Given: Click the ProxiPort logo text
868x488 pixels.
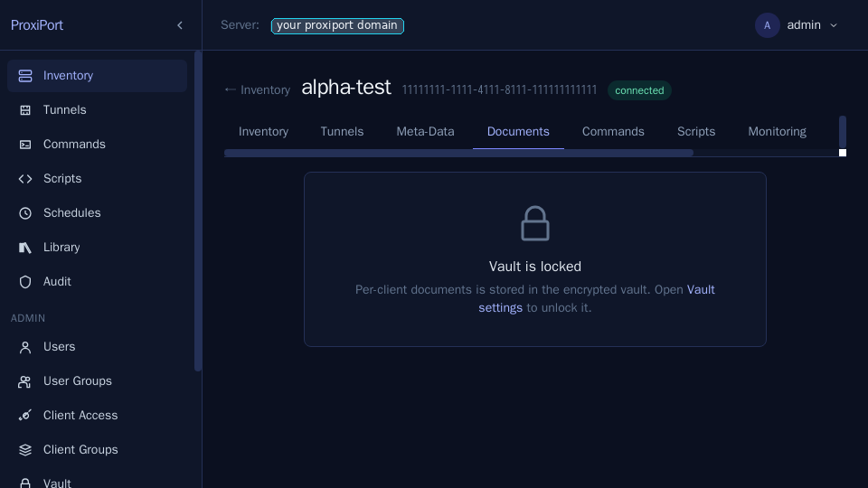Looking at the screenshot, I should 37,25.
